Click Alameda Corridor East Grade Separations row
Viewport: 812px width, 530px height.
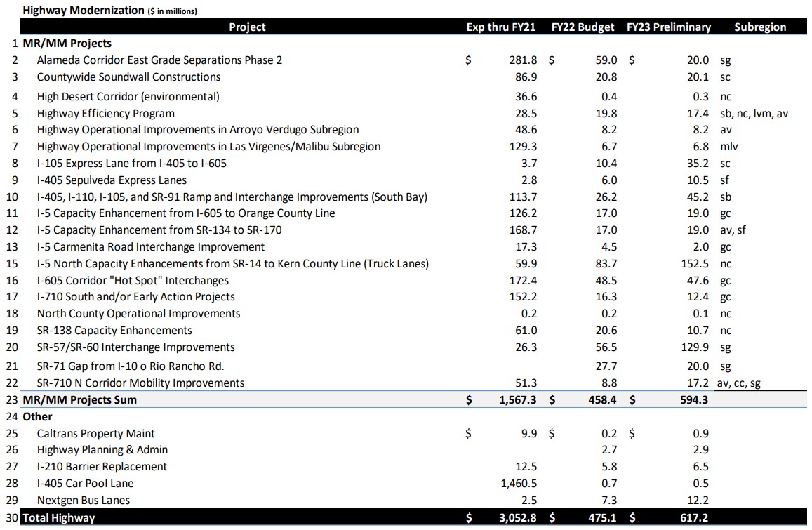click(159, 60)
